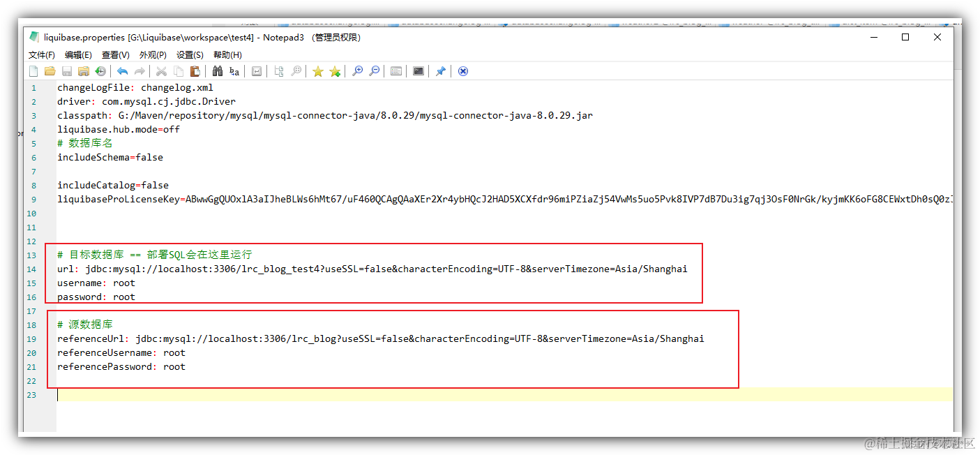
Task: Click the Paste clipboard icon
Action: (195, 71)
